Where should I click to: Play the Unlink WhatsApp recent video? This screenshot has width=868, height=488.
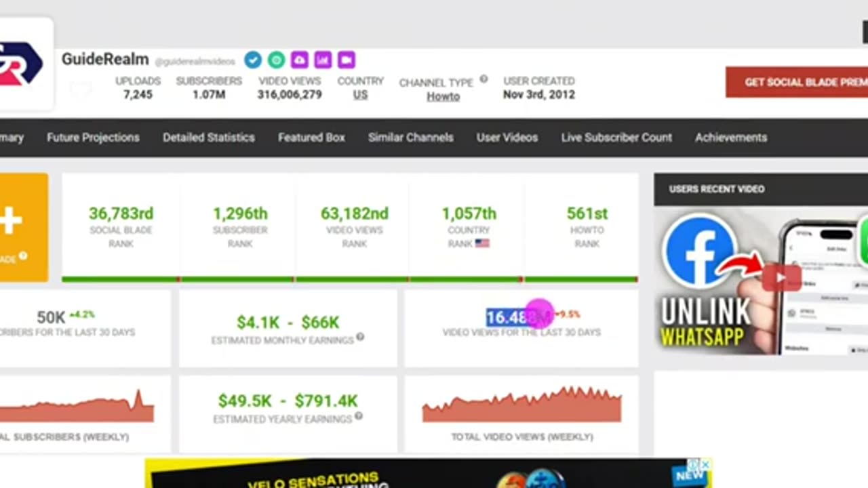pos(780,278)
